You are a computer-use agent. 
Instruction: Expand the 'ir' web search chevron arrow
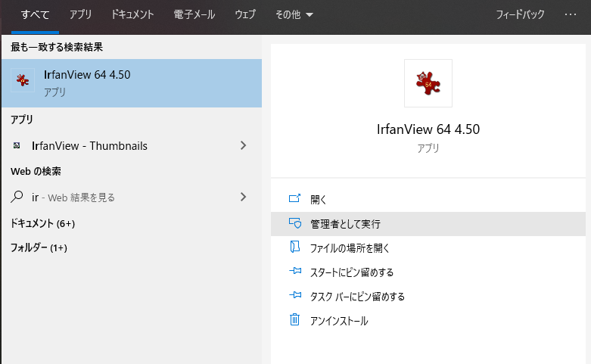coord(243,197)
